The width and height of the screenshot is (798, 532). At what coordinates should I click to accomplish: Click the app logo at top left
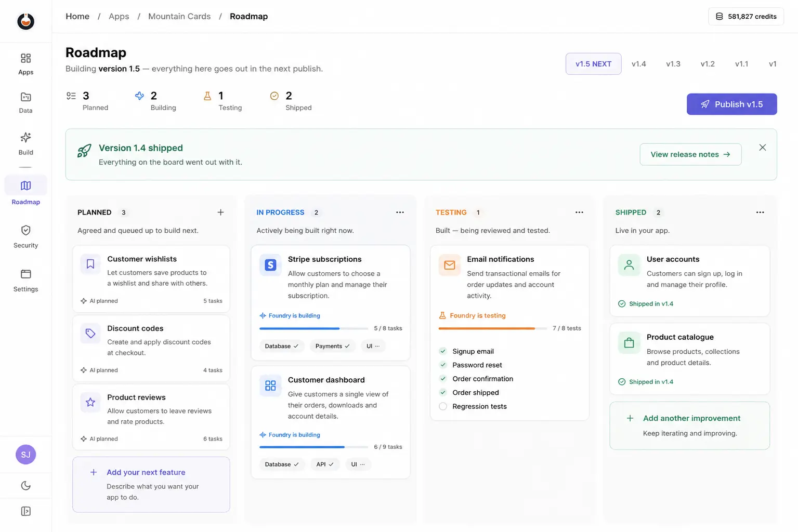pyautogui.click(x=25, y=21)
